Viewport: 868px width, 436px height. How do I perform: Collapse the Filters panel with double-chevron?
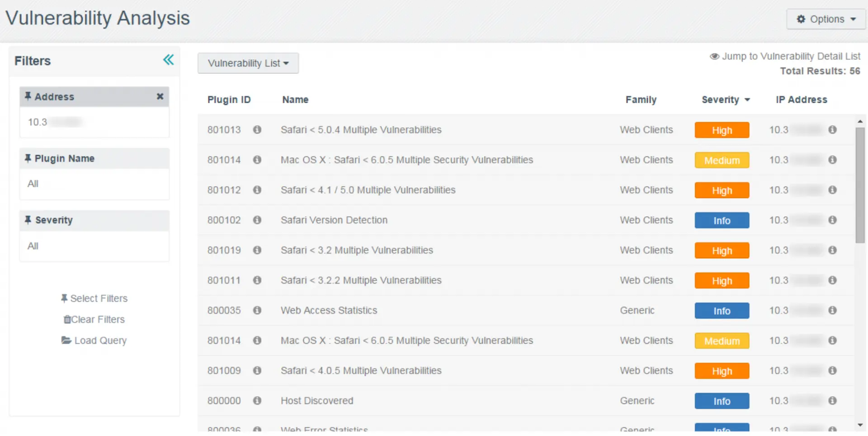pyautogui.click(x=168, y=60)
